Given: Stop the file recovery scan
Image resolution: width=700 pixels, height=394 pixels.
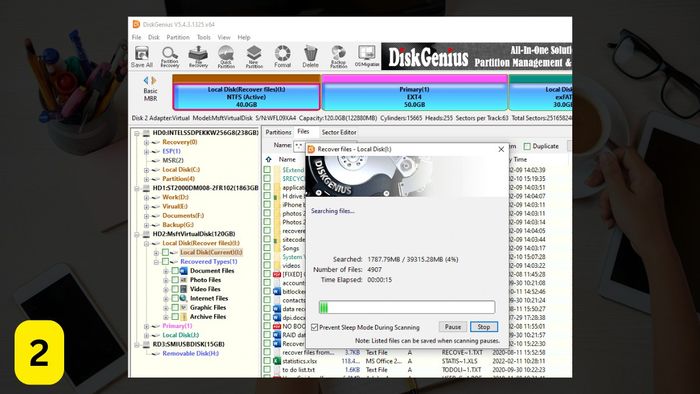Looking at the screenshot, I should (484, 327).
